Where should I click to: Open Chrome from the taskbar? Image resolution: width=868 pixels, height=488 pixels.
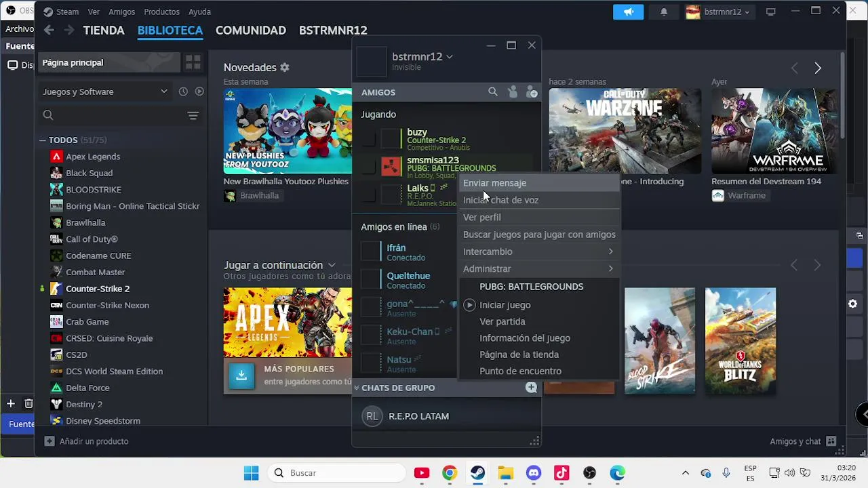pyautogui.click(x=450, y=473)
